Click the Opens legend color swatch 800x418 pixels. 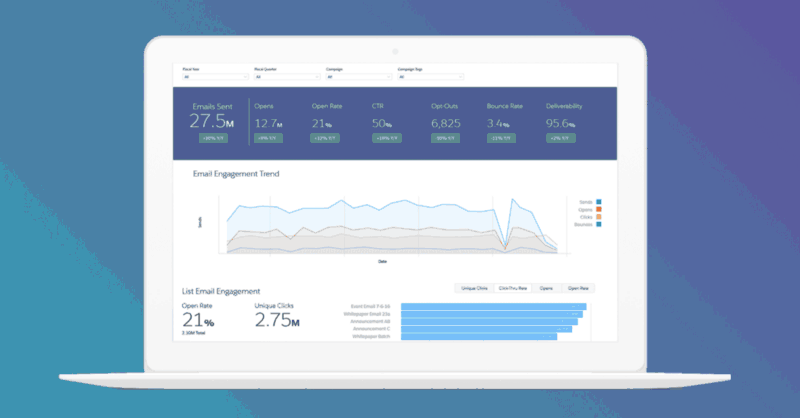tap(599, 209)
